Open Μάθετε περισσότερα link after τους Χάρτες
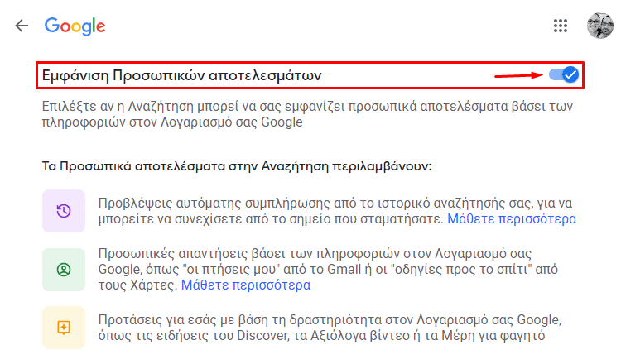The width and height of the screenshot is (621, 364). pos(246,285)
